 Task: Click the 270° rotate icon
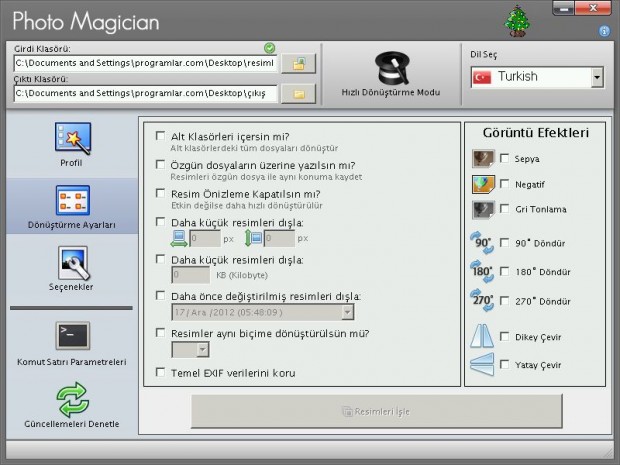(x=482, y=301)
